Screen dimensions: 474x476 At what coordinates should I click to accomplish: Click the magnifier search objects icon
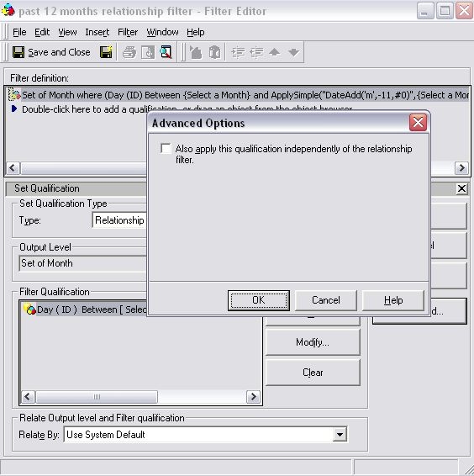pos(166,52)
